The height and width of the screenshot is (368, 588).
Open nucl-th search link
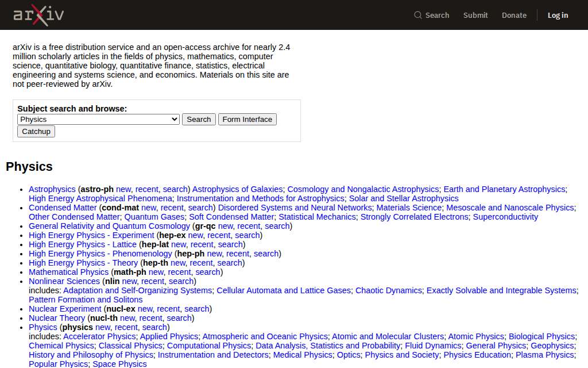[x=179, y=318]
